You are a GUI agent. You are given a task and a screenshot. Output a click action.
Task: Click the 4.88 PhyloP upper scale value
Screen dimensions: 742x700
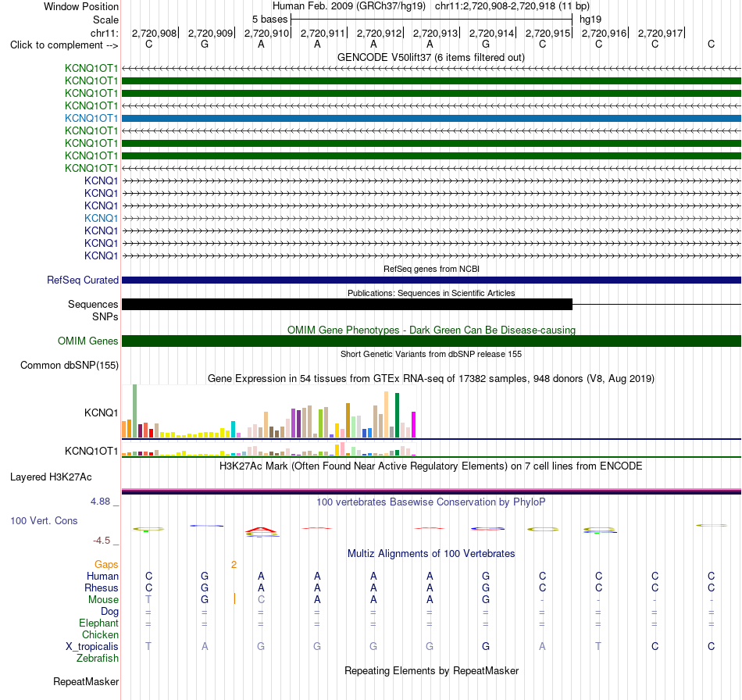tap(100, 502)
